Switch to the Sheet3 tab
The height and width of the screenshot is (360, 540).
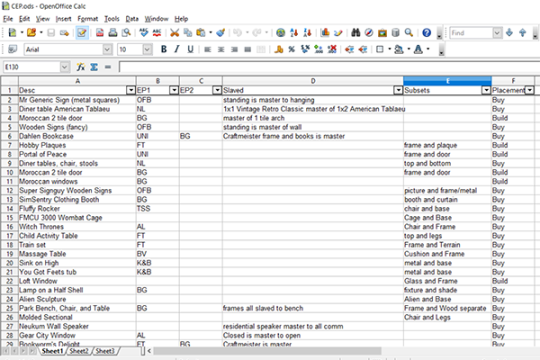[105, 351]
